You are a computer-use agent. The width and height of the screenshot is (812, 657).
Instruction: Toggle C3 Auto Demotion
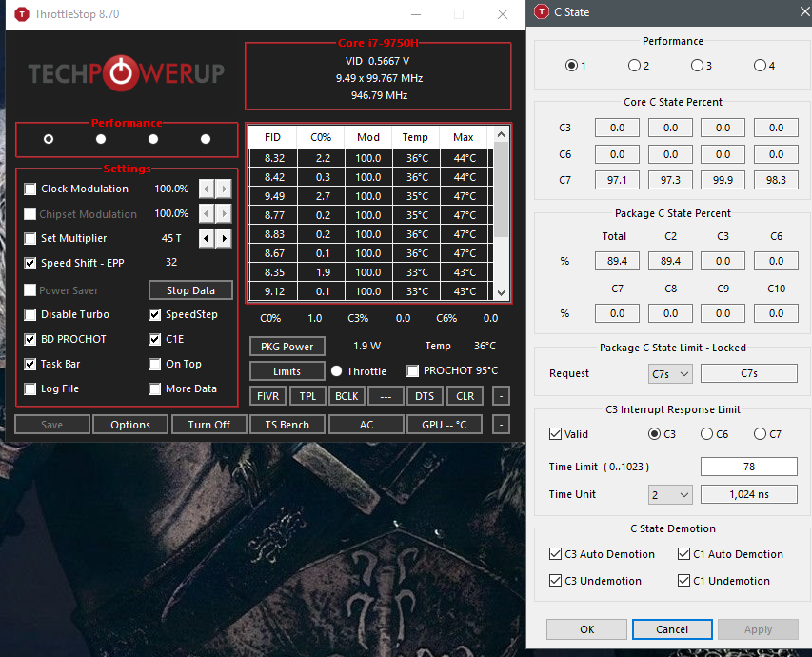[x=555, y=554]
